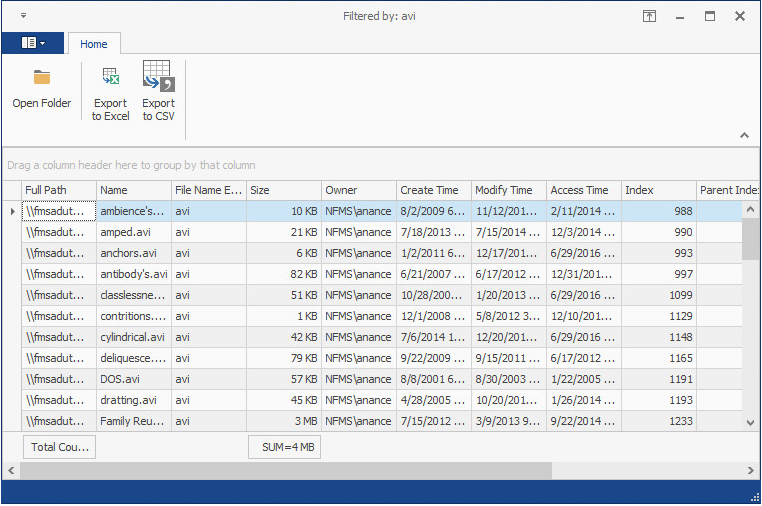Viewport: 762px width, 506px height.
Task: Sort by the Access Time column
Action: click(584, 190)
